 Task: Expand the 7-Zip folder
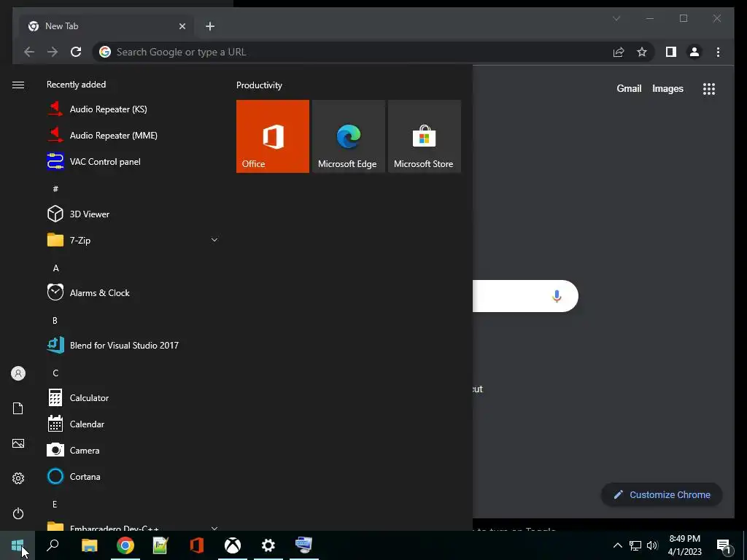tap(214, 240)
